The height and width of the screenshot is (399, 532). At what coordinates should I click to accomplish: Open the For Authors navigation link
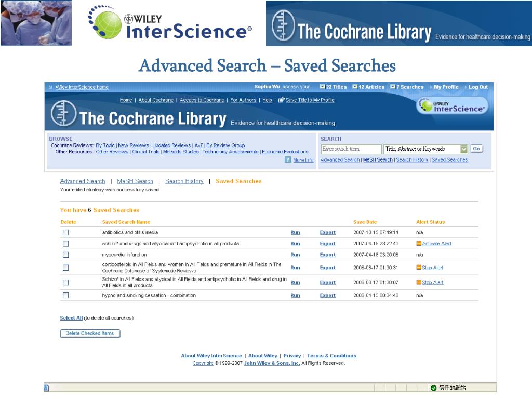(243, 100)
